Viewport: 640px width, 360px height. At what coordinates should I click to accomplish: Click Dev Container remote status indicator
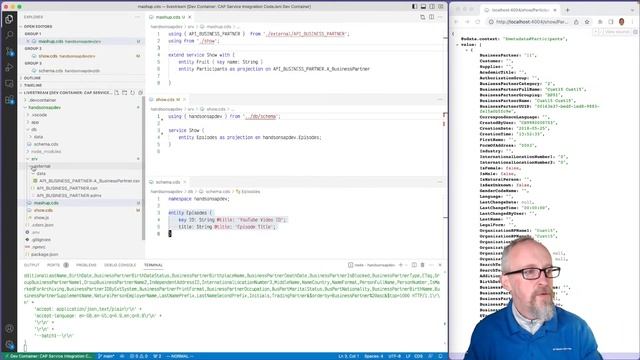[48, 356]
